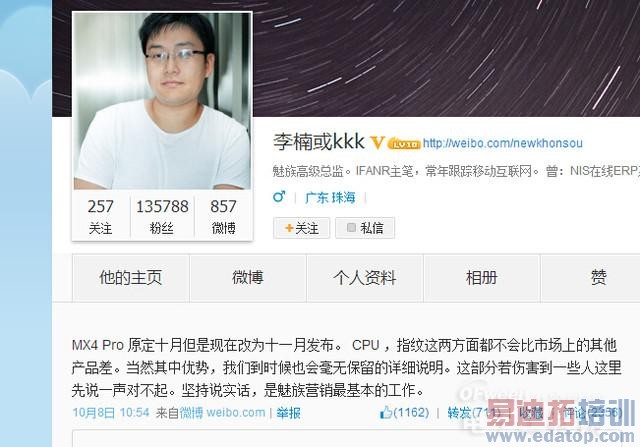The width and height of the screenshot is (640, 447).
Task: Click the LV10 level badge
Action: [x=404, y=144]
